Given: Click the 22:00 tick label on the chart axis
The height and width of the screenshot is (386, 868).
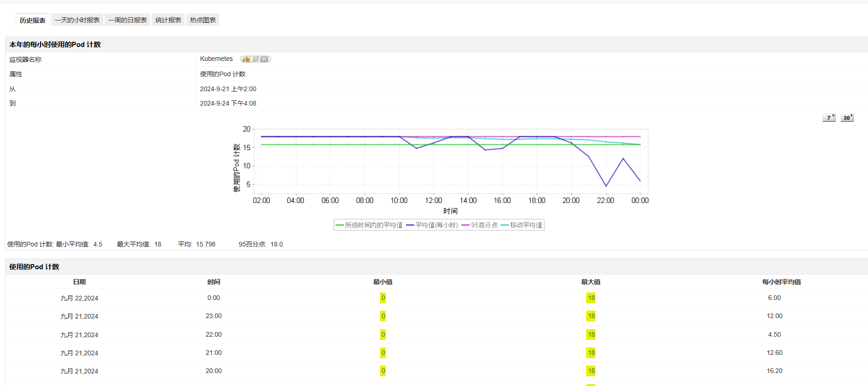Looking at the screenshot, I should tap(606, 200).
